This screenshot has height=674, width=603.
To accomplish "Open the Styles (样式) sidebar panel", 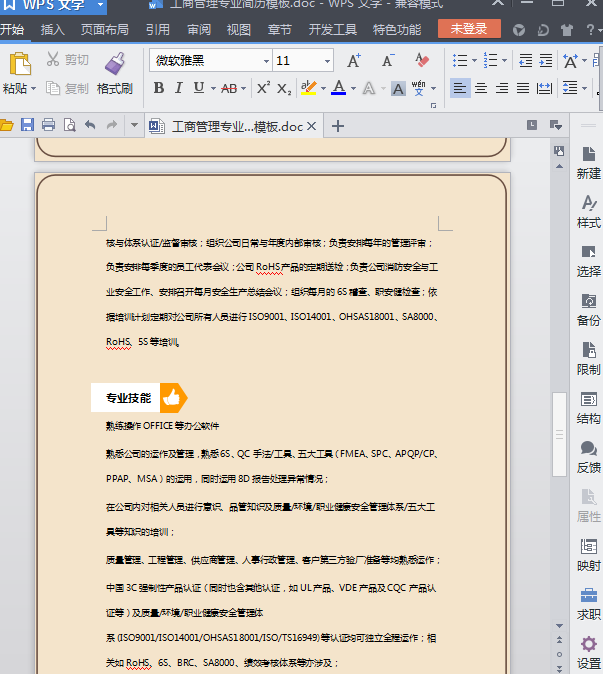I will click(x=588, y=212).
